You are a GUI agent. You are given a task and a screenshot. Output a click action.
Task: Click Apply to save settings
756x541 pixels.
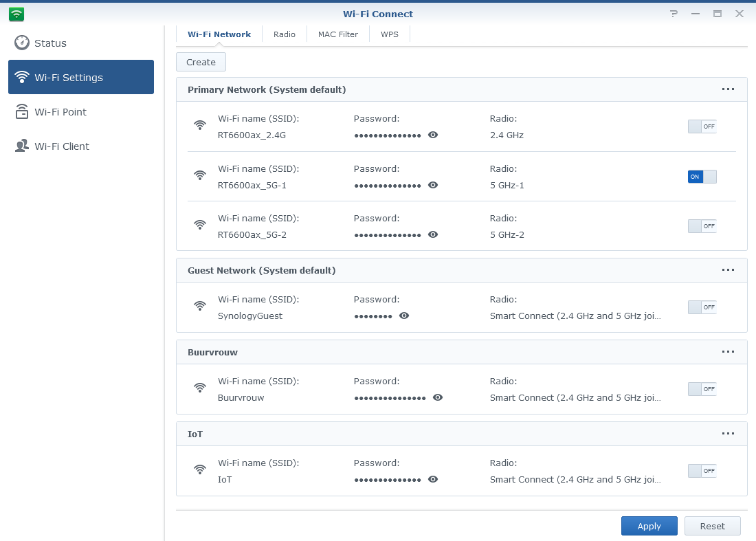pos(649,526)
